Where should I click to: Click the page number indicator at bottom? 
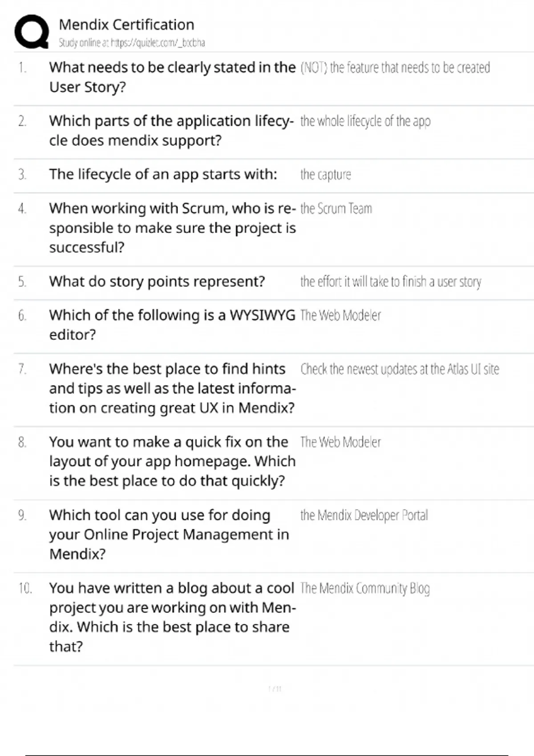tap(275, 689)
